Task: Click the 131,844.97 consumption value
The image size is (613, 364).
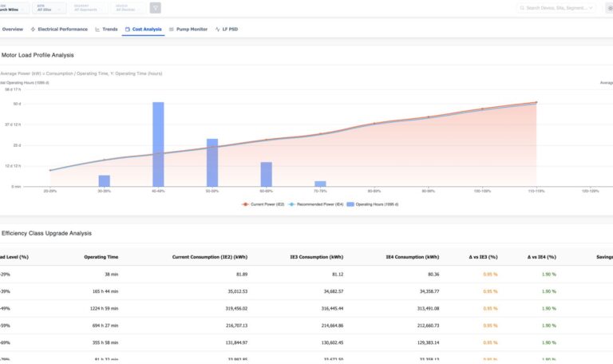Action: (x=236, y=343)
